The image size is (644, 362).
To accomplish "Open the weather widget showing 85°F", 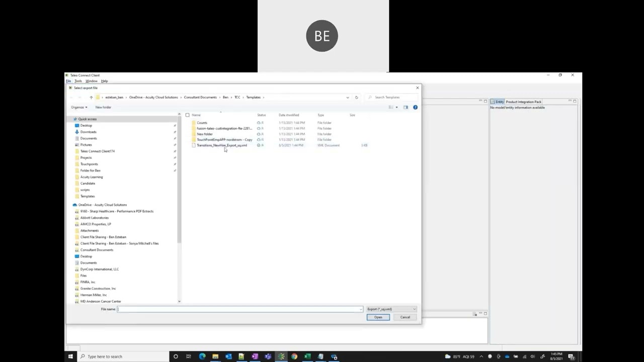I will 460,356.
